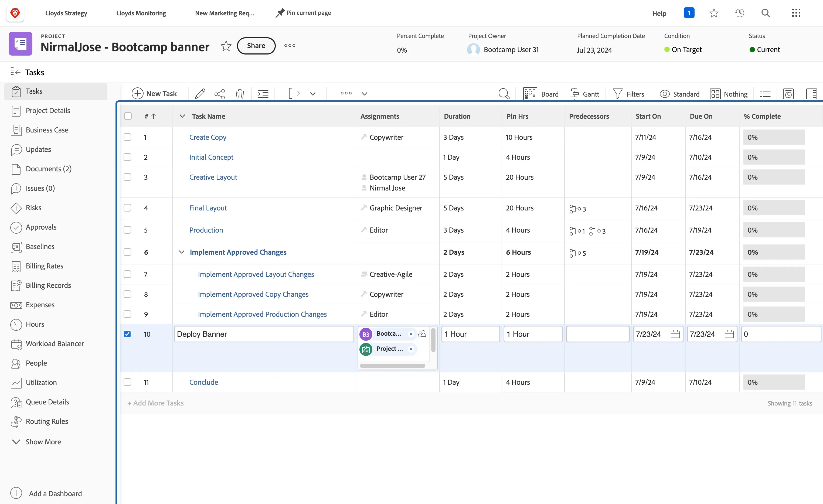Click the export arrow icon
Viewport: 823px width, 504px height.
[294, 94]
